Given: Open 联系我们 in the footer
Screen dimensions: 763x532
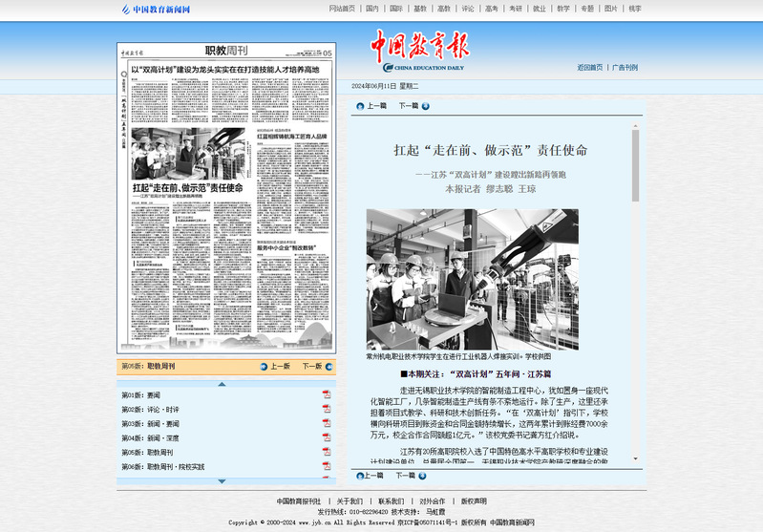Looking at the screenshot, I should (x=392, y=501).
